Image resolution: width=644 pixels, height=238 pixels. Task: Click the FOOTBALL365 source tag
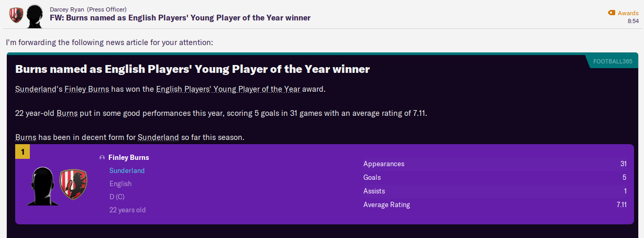[613, 61]
